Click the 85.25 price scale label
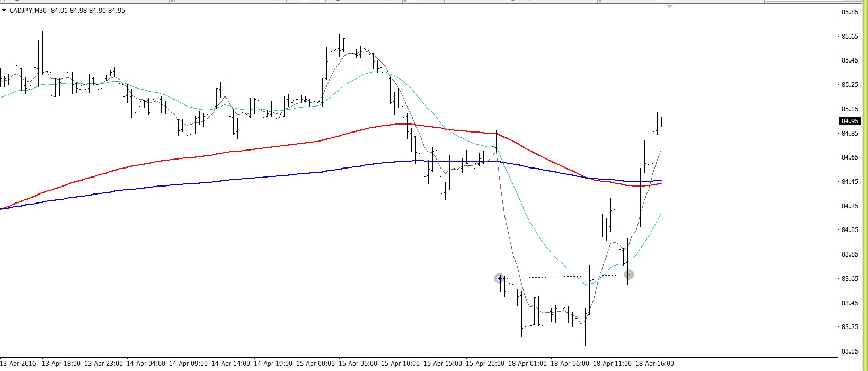 pyautogui.click(x=850, y=85)
